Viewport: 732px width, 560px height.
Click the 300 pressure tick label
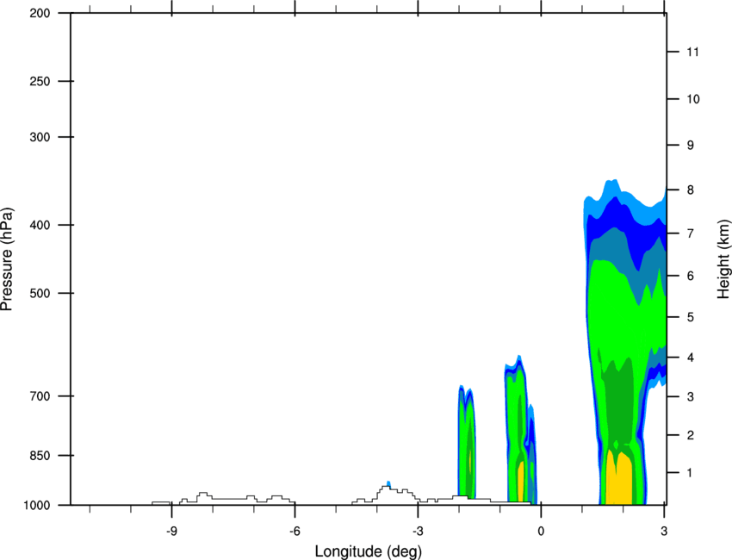[x=40, y=137]
